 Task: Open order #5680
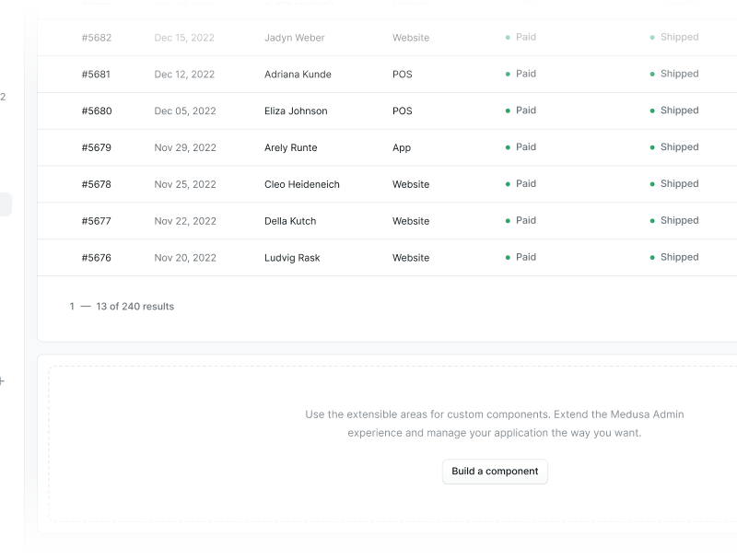tap(97, 111)
